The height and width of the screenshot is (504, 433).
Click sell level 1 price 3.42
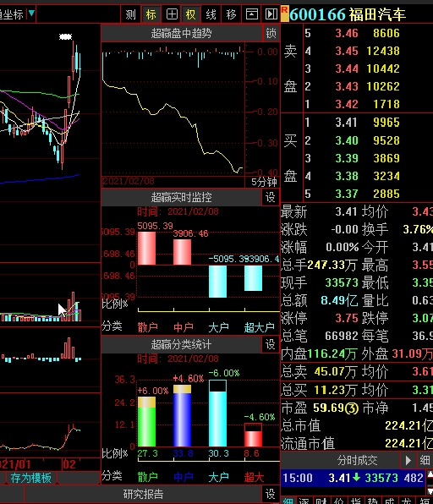point(347,104)
